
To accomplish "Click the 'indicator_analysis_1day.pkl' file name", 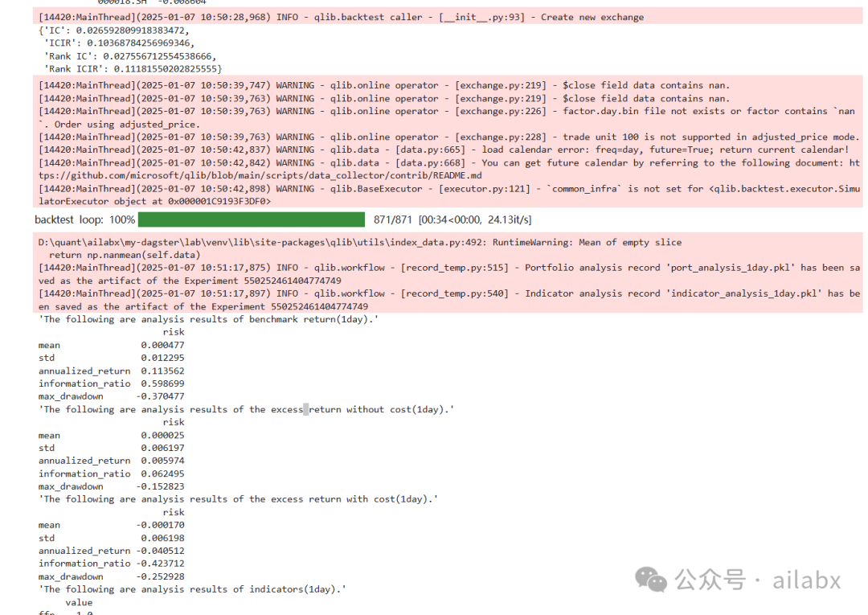I will point(746,293).
